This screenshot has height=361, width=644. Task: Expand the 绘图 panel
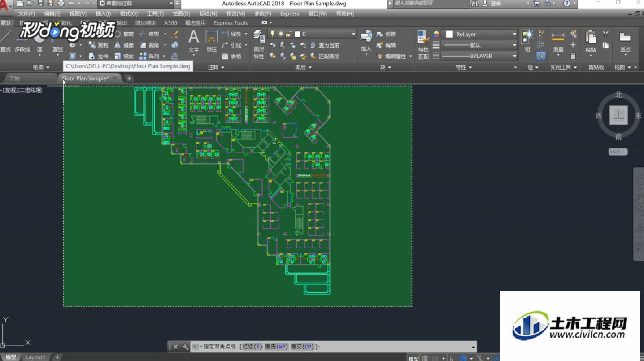tap(41, 67)
